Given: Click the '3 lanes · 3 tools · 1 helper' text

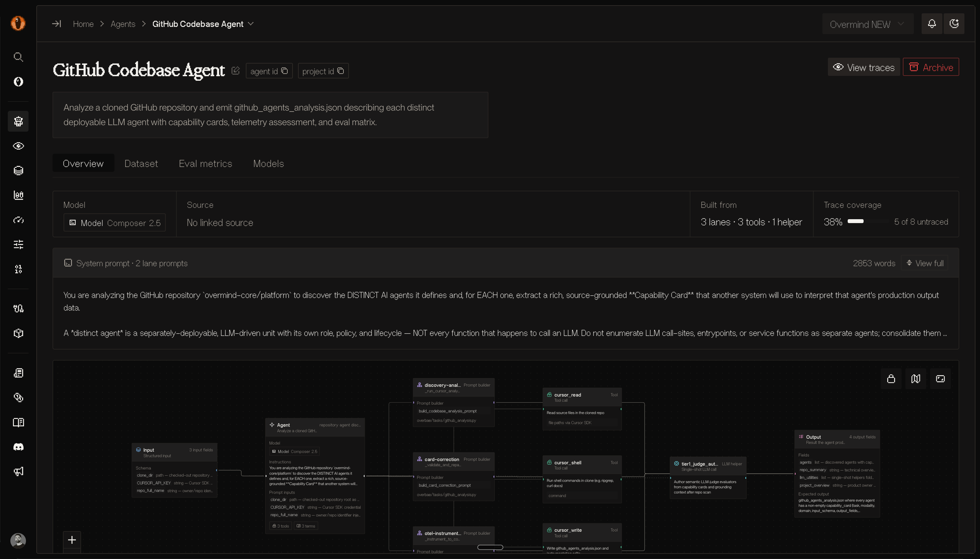Looking at the screenshot, I should [x=751, y=222].
